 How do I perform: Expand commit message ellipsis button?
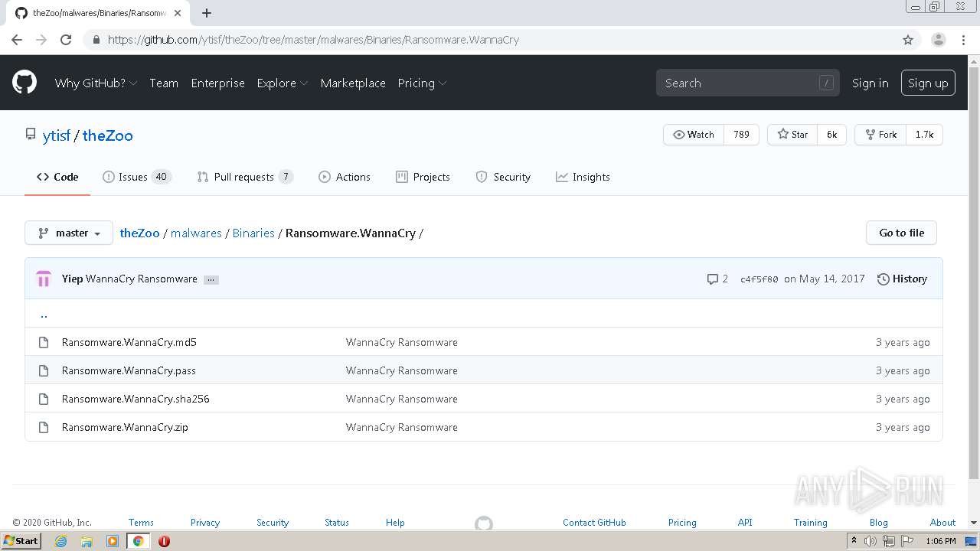click(211, 279)
